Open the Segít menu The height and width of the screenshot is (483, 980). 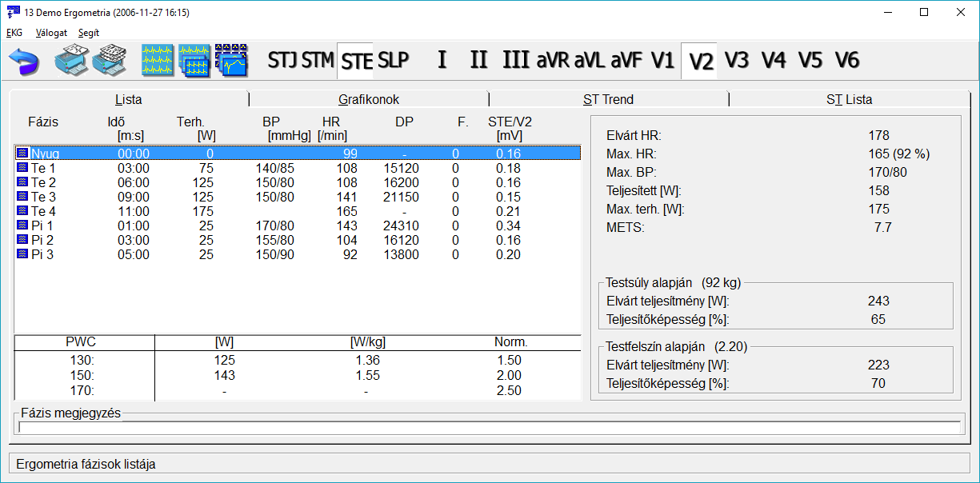pyautogui.click(x=89, y=33)
